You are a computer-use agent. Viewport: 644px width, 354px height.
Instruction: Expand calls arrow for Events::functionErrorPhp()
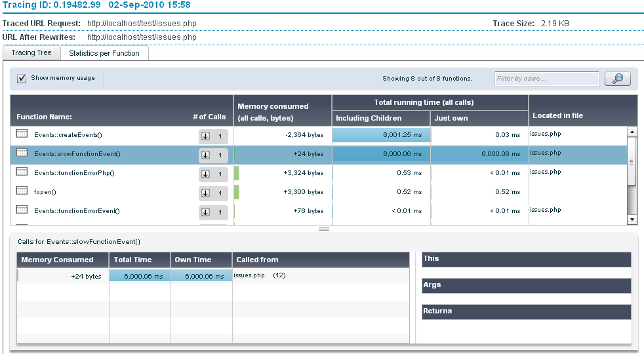[x=205, y=174]
